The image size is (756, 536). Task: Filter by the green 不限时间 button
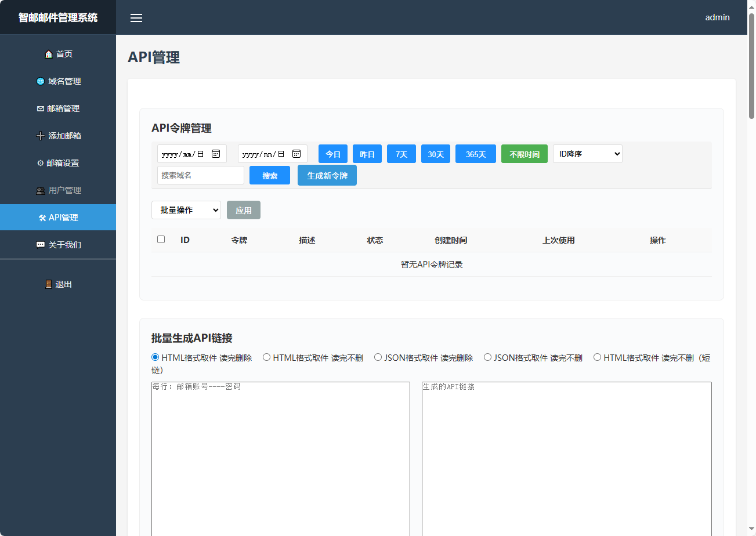[x=524, y=154]
